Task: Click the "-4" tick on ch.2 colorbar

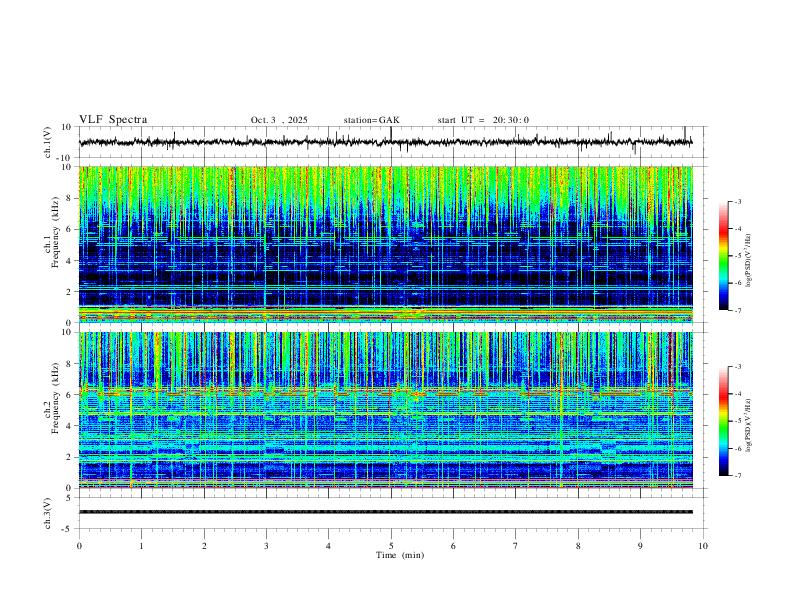Action: coord(738,394)
